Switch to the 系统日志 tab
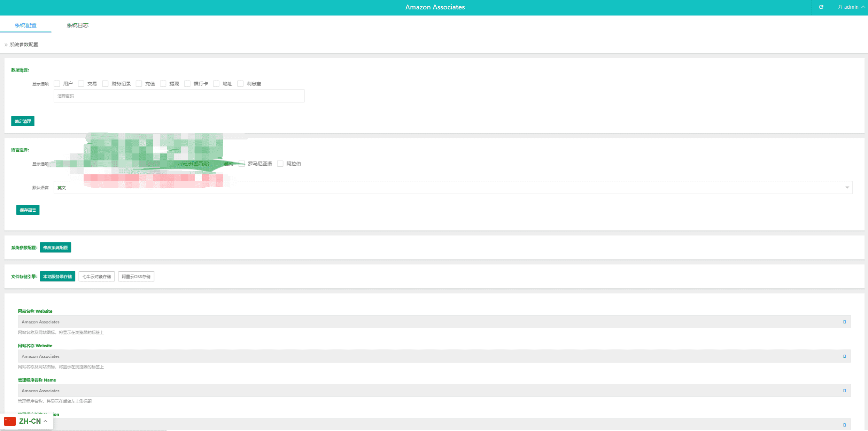 click(77, 25)
